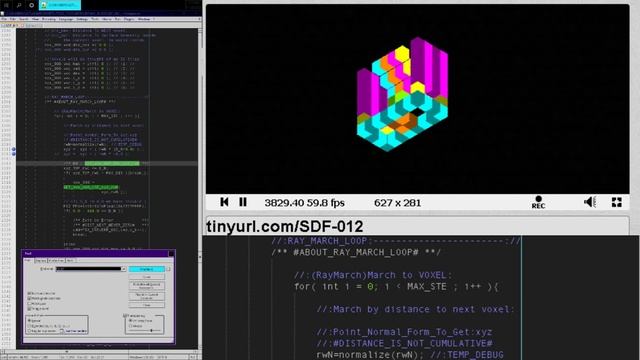This screenshot has height=360, width=640.
Task: Open the File menu in Notepad++
Action: pos(4,19)
